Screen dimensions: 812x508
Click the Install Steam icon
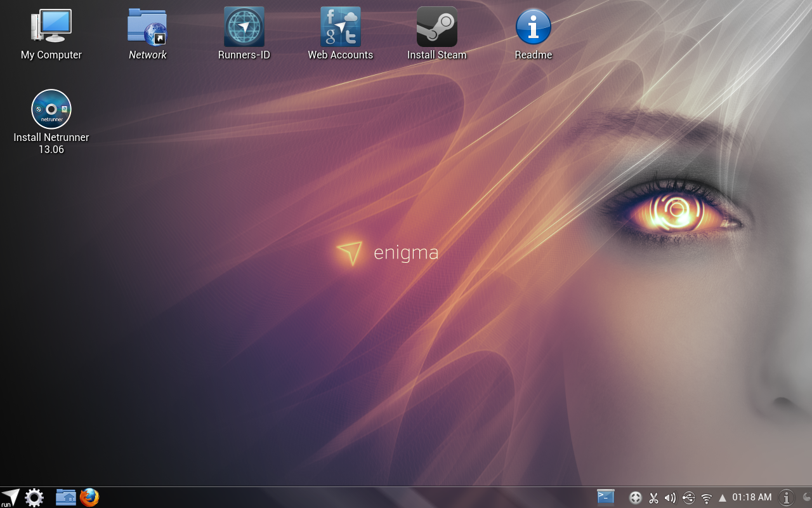click(x=437, y=27)
